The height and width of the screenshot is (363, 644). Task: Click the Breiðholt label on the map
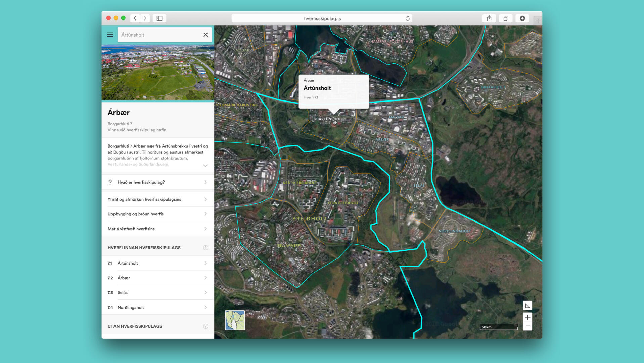click(x=310, y=219)
